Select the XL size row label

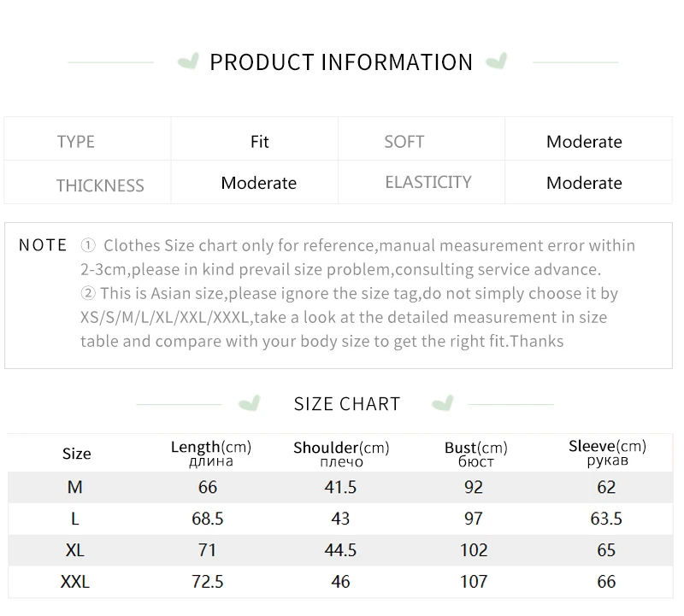tap(75, 550)
